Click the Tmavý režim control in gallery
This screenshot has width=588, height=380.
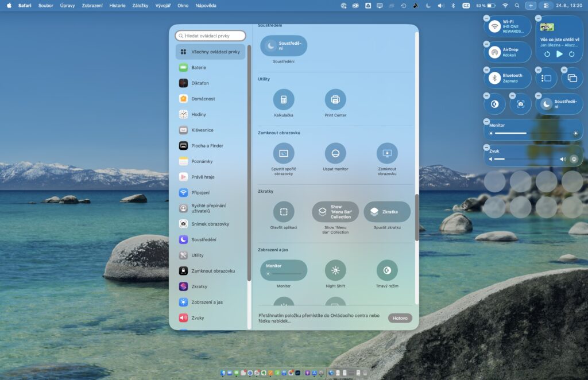pyautogui.click(x=387, y=270)
